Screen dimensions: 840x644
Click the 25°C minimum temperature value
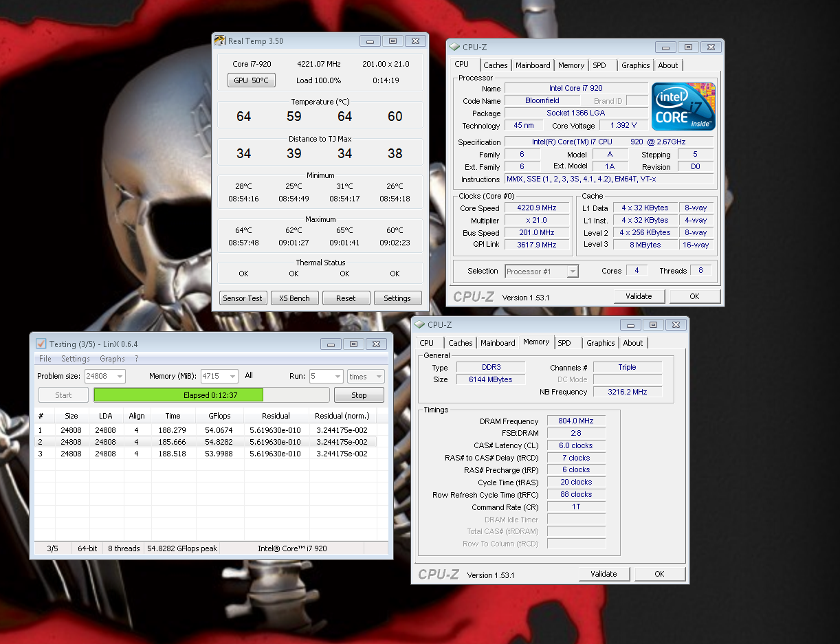(x=294, y=186)
